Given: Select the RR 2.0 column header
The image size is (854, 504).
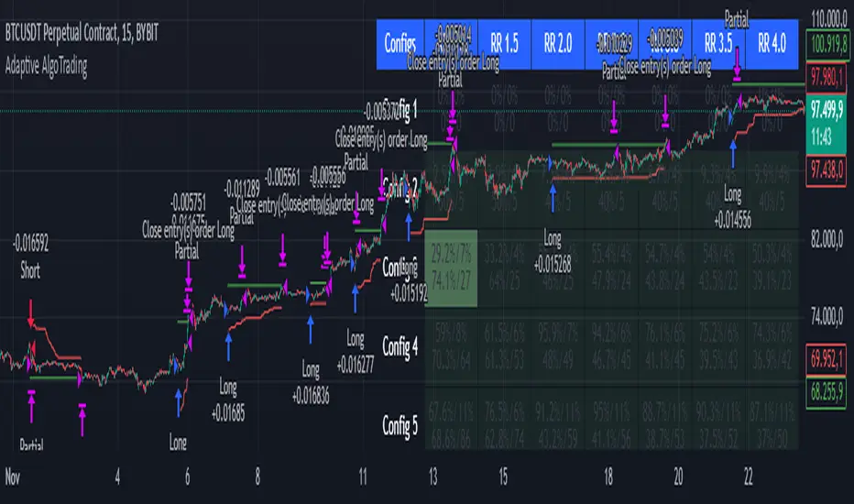Looking at the screenshot, I should click(558, 44).
